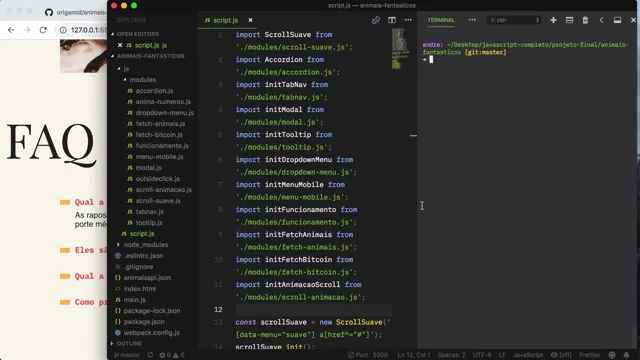
Task: Open animaisapi.json file
Action: (x=143, y=278)
